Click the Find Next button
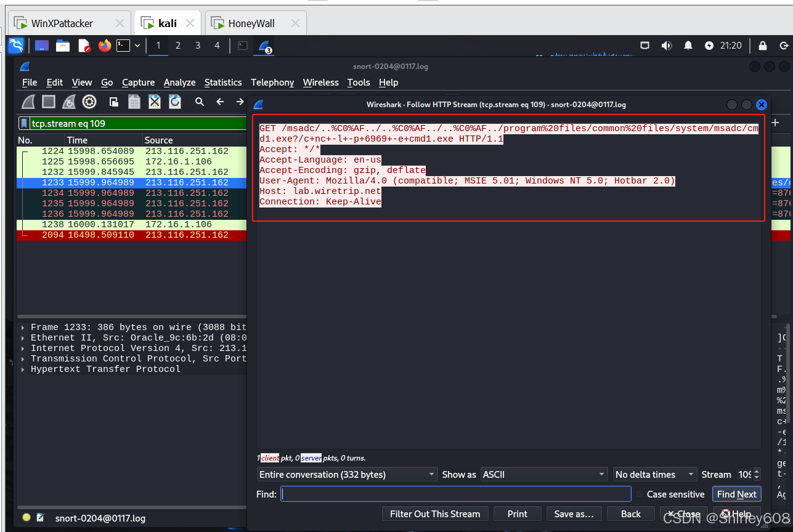The width and height of the screenshot is (793, 532). (736, 494)
